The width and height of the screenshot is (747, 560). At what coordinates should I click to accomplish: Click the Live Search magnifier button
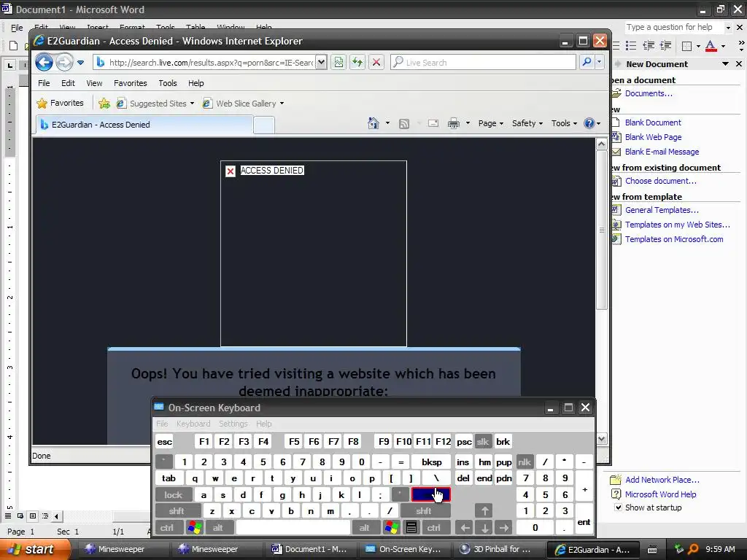[587, 62]
